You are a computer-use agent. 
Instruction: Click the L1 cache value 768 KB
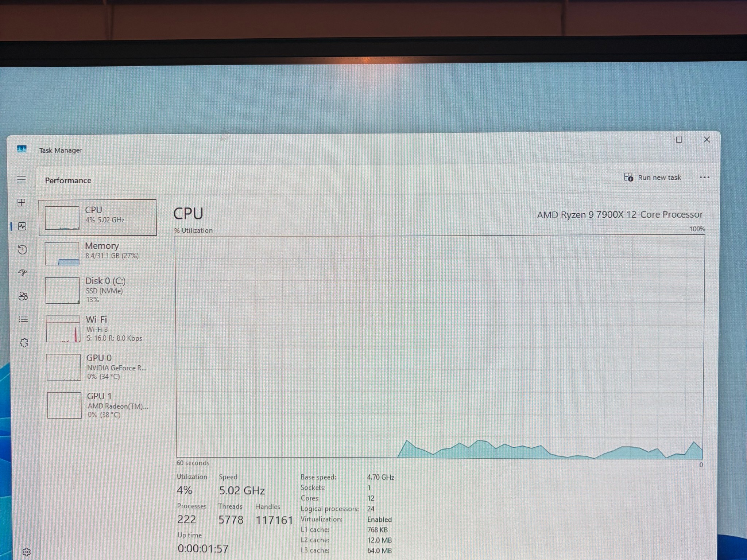tap(378, 530)
